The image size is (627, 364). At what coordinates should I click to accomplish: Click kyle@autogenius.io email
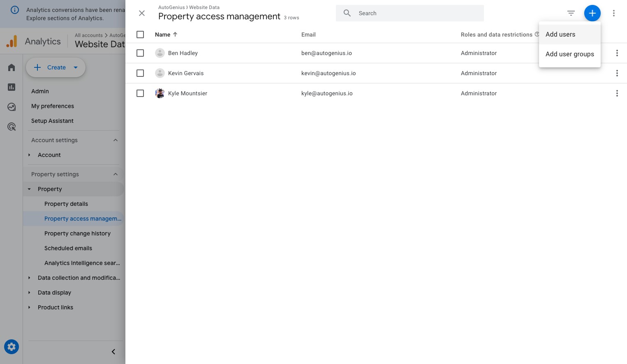(327, 93)
